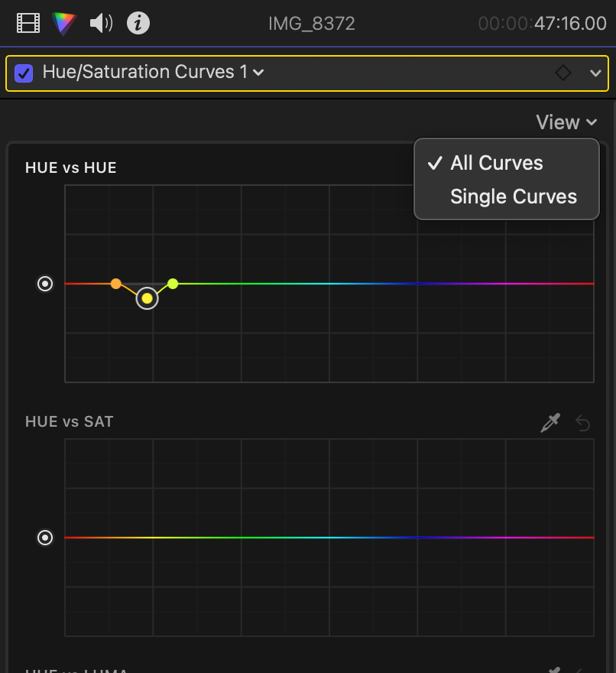The height and width of the screenshot is (673, 616).
Task: Open the View dropdown
Action: (x=566, y=122)
